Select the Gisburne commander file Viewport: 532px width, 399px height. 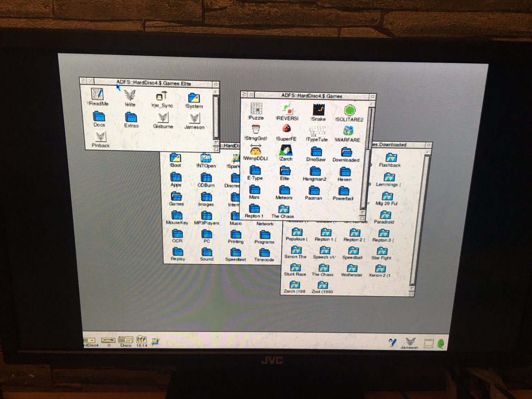163,117
